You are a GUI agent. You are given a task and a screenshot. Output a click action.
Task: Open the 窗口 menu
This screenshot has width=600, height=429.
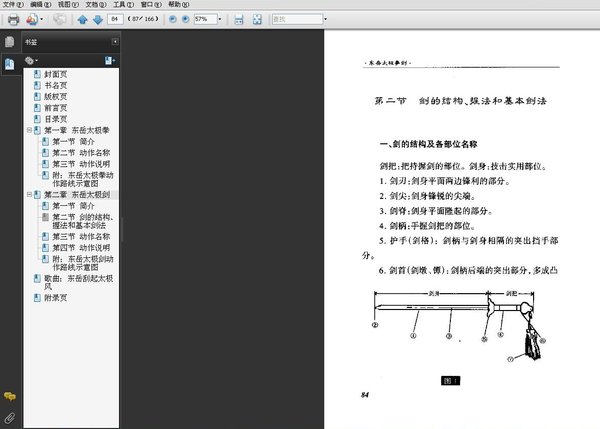click(x=151, y=4)
